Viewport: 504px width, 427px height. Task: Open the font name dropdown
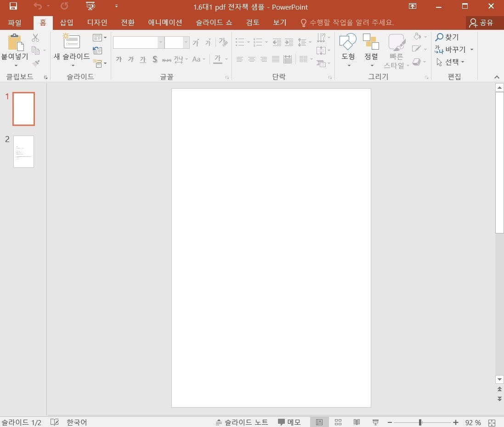tap(160, 42)
